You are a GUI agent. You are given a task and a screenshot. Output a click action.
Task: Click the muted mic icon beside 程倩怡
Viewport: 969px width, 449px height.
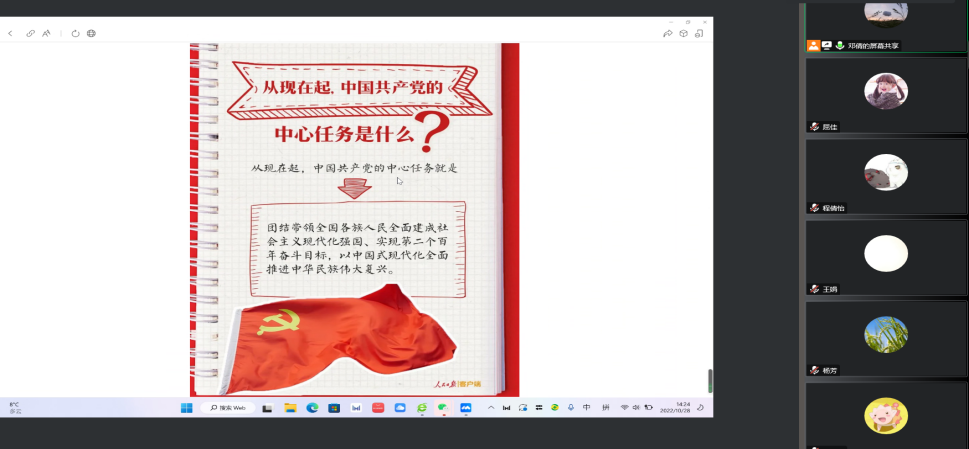click(x=815, y=208)
